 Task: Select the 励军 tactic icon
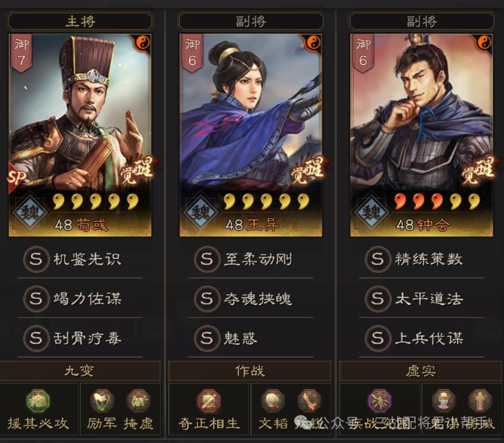pyautogui.click(x=102, y=401)
